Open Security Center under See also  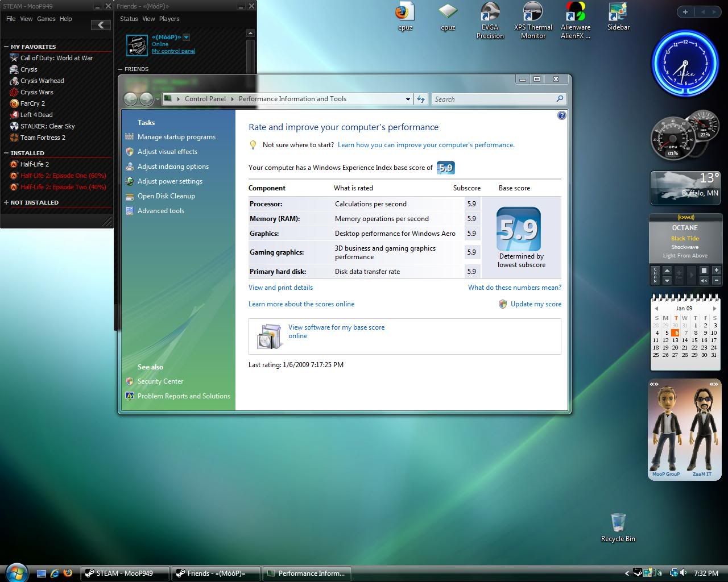click(160, 381)
